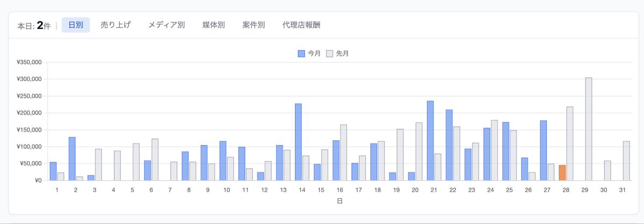644x224 pixels.
Task: Click the gray bar for day 31
Action: pos(626,161)
